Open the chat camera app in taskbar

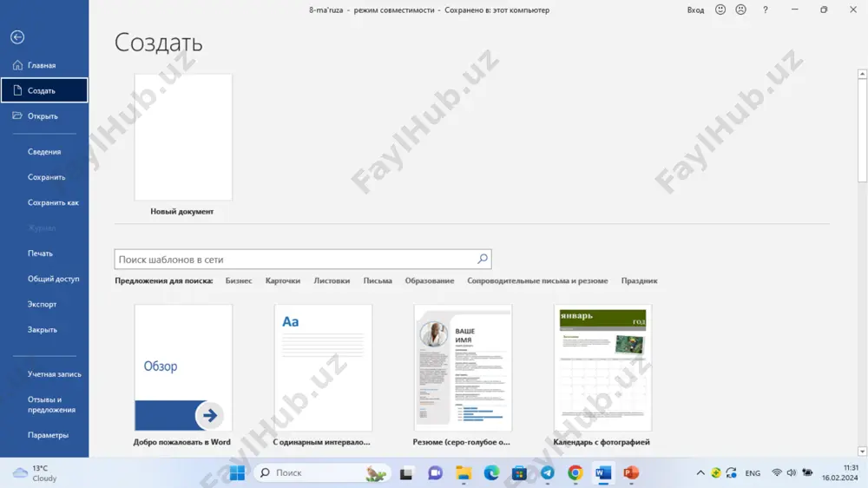click(435, 473)
